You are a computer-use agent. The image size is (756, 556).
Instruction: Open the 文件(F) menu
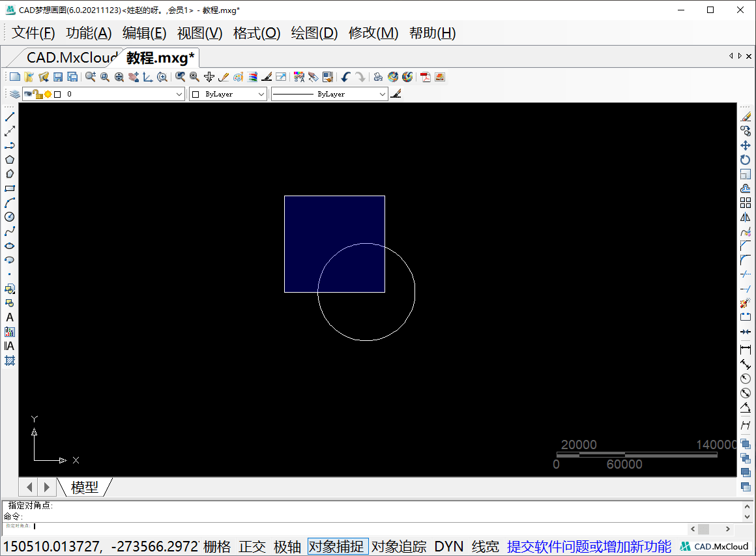pyautogui.click(x=33, y=33)
